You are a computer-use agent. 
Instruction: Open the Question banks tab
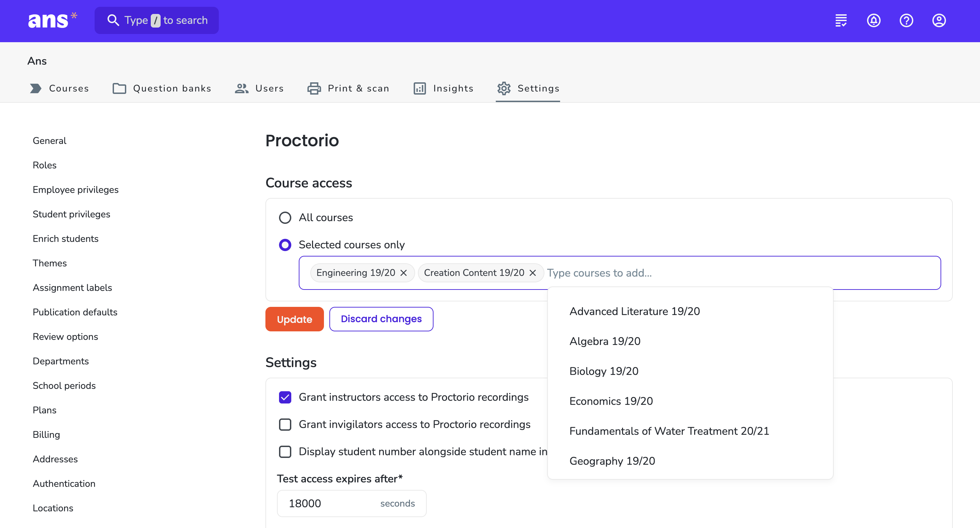(x=162, y=88)
